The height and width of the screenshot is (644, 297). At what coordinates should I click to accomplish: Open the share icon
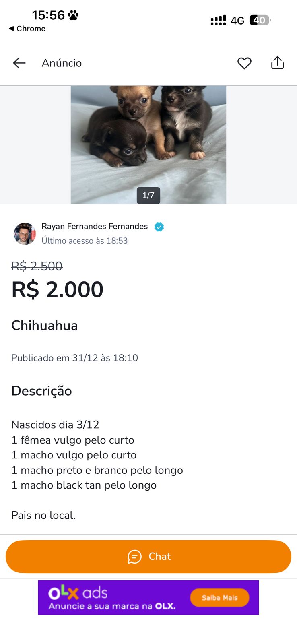277,63
